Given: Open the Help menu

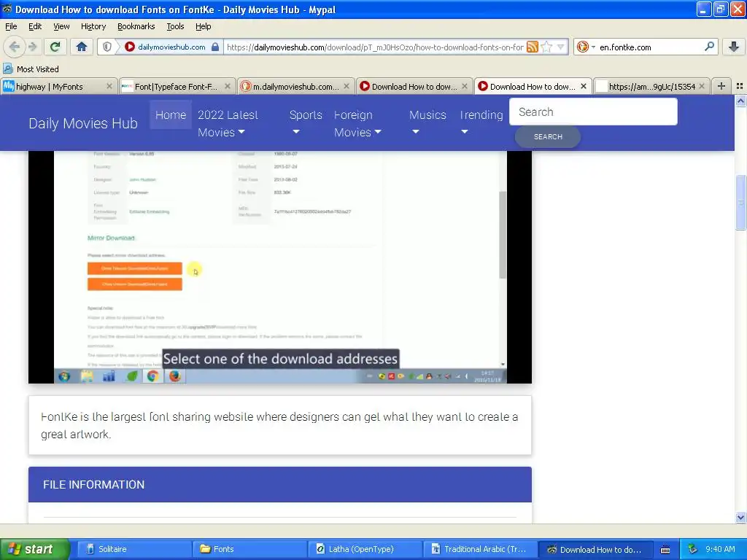Looking at the screenshot, I should pos(203,26).
